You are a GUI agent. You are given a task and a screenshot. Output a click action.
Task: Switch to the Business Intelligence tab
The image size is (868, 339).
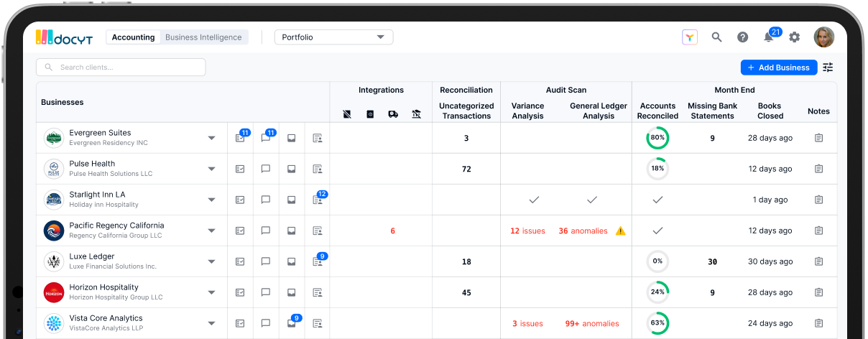coord(203,37)
